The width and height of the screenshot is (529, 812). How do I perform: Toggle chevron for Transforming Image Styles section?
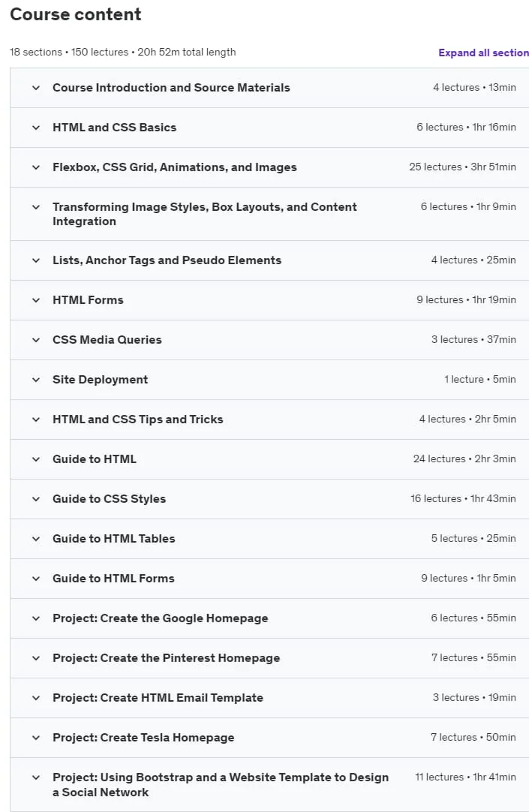[36, 207]
